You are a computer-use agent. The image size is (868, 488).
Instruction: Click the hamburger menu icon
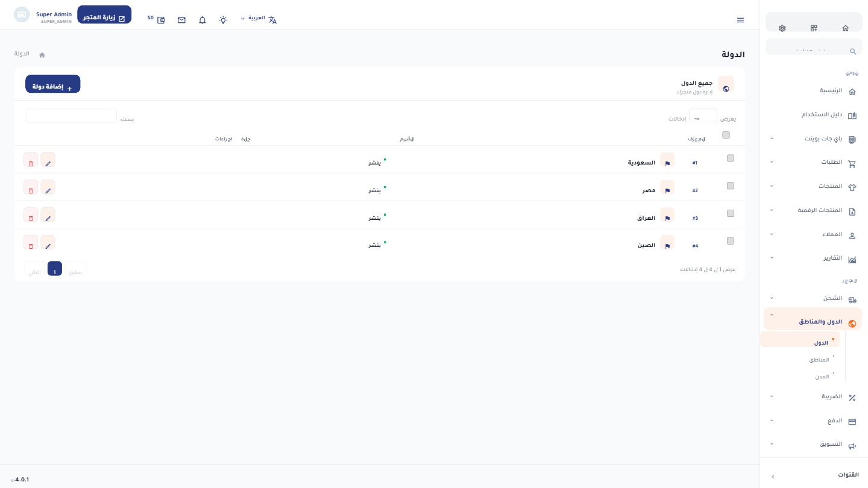coord(740,20)
